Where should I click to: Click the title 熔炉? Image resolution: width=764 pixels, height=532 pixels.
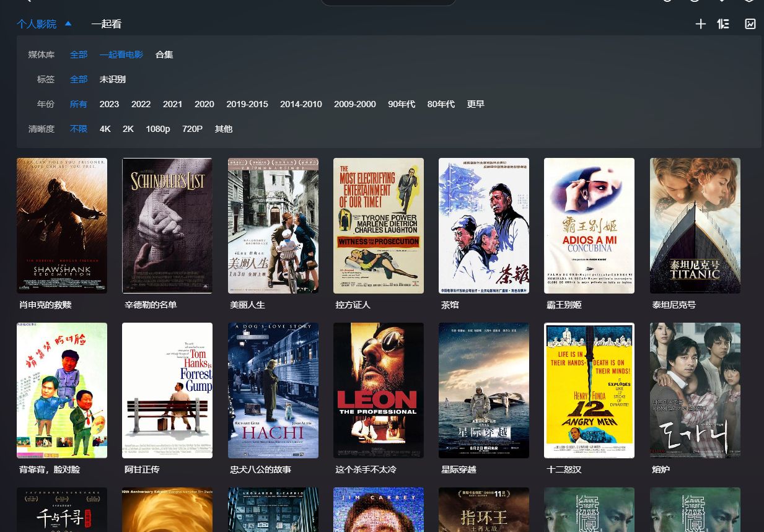[x=661, y=469]
